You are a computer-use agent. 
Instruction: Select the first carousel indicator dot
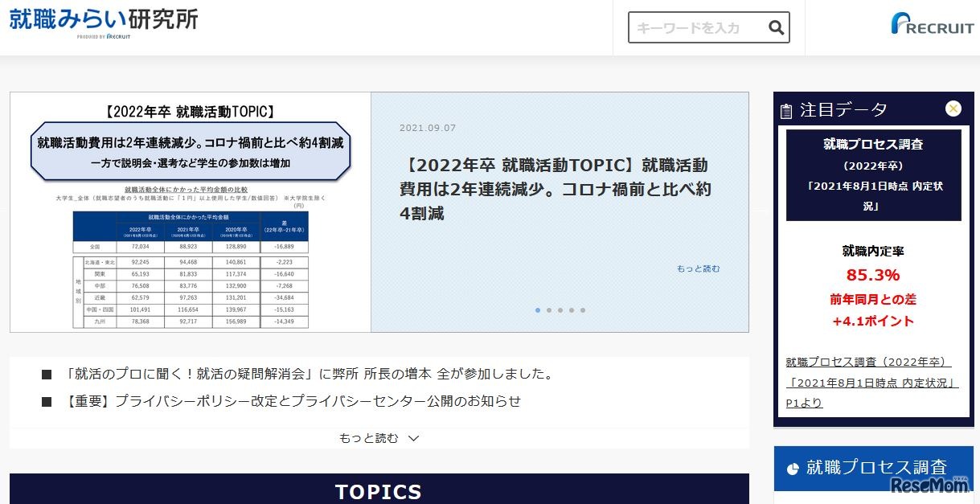[538, 309]
